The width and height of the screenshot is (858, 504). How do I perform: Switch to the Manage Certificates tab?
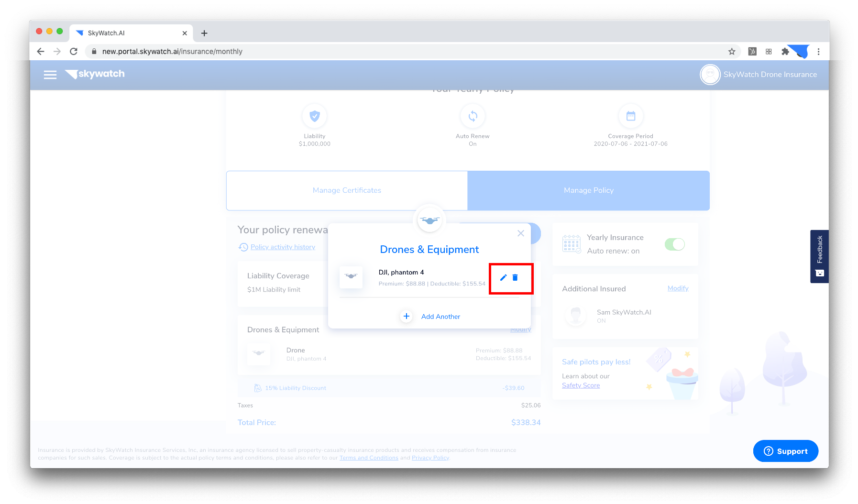[347, 190]
